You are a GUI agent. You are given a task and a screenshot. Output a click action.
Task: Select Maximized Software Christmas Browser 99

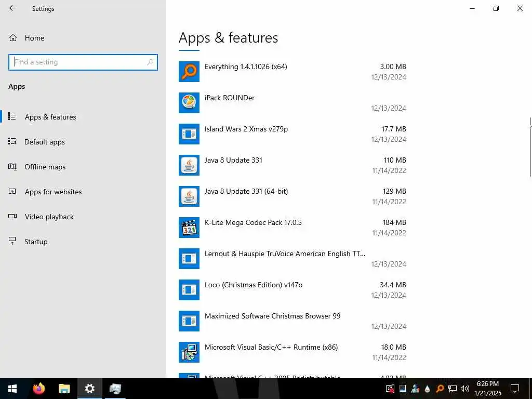(x=292, y=321)
